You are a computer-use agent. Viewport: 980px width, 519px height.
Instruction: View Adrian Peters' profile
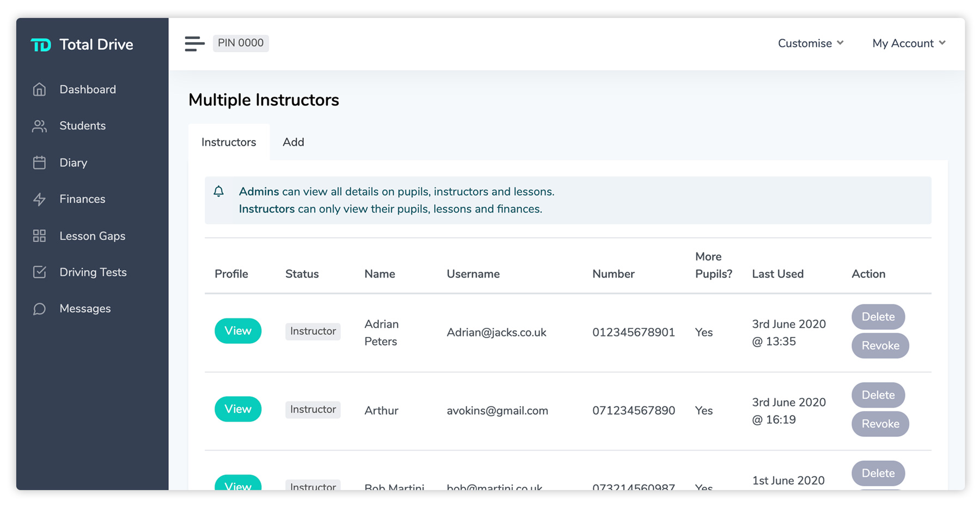(x=238, y=331)
